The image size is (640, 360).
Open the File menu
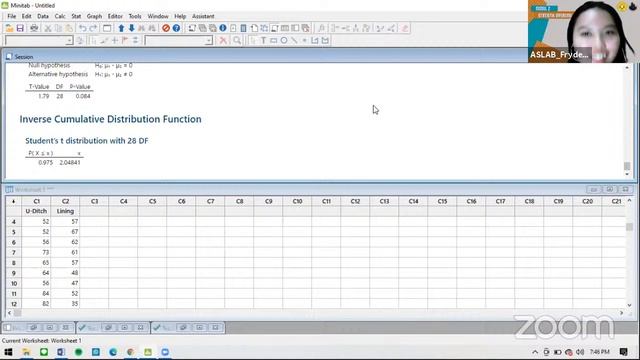(x=11, y=16)
